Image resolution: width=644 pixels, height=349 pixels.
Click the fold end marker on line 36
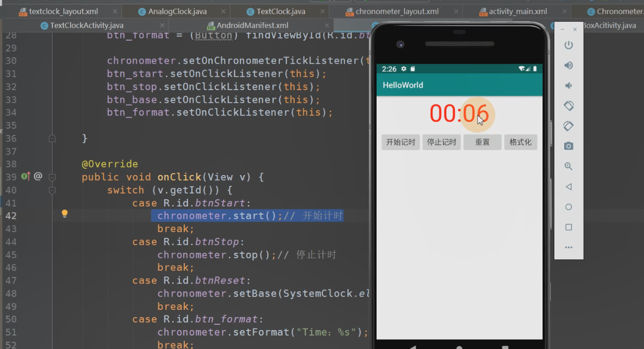click(52, 138)
